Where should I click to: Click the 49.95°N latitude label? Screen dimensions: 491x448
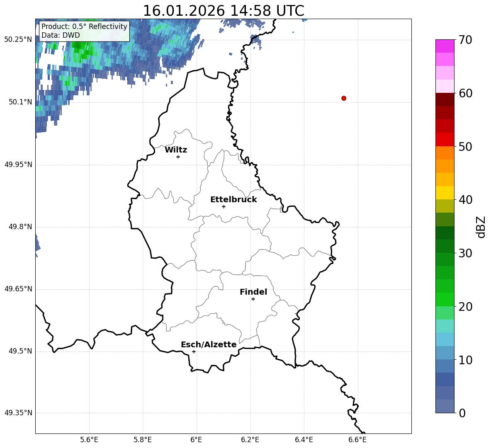[18, 165]
